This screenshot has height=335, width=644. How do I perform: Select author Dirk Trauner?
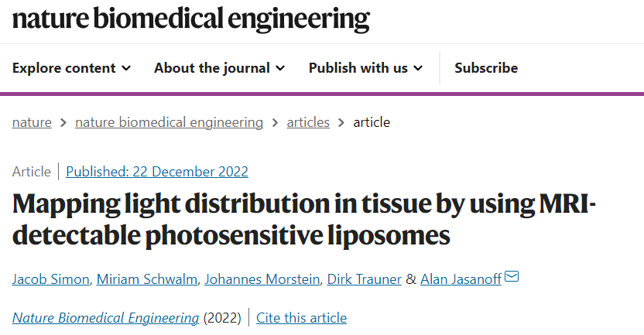coord(364,279)
